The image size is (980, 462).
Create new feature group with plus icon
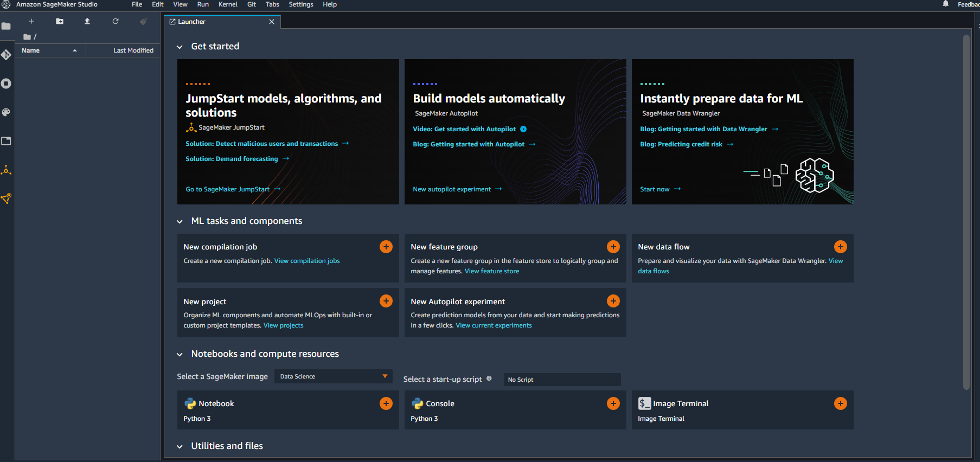(x=613, y=247)
